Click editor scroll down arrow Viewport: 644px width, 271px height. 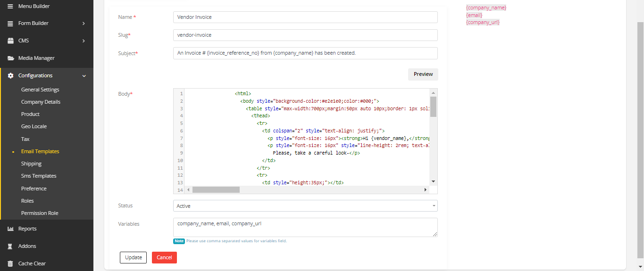tap(433, 181)
